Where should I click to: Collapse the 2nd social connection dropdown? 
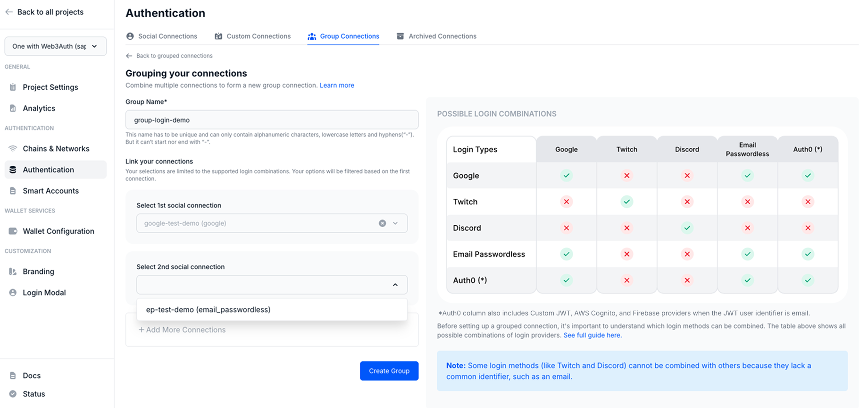point(395,285)
